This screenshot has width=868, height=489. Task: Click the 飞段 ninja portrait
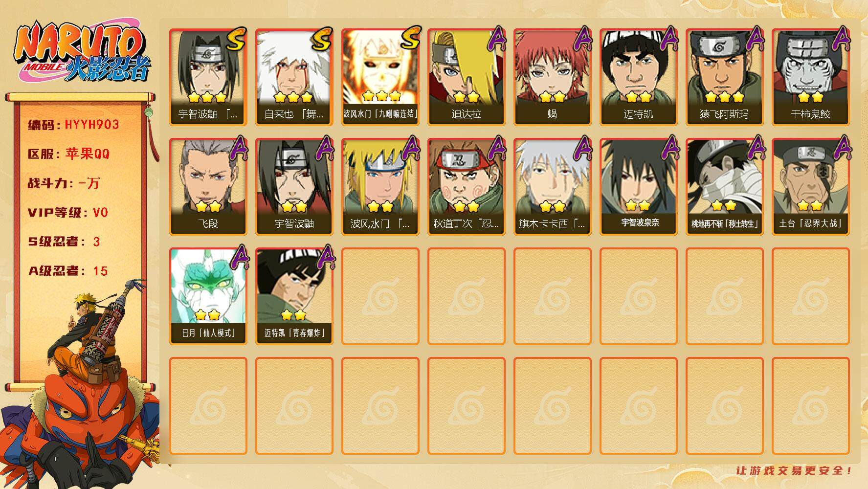point(208,187)
